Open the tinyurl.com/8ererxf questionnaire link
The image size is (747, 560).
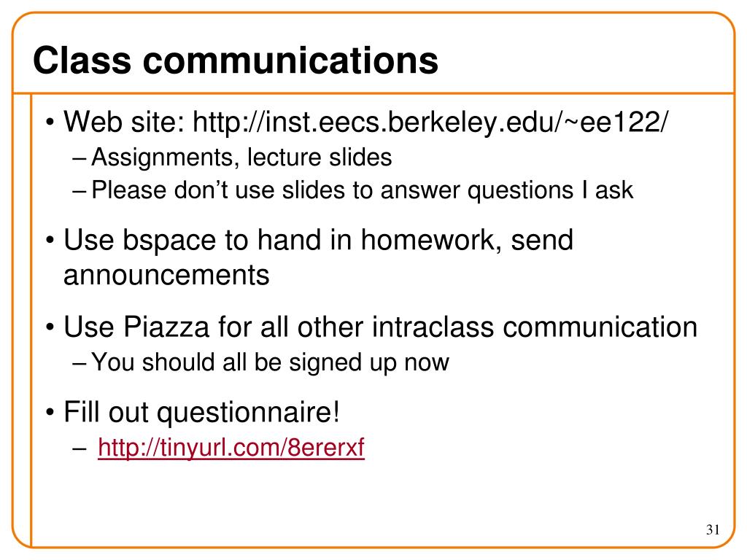[x=231, y=448]
